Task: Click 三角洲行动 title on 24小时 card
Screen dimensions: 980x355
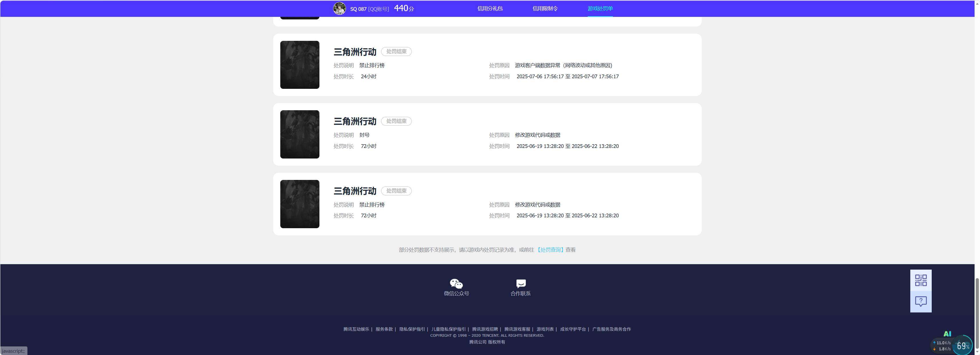Action: pos(355,52)
